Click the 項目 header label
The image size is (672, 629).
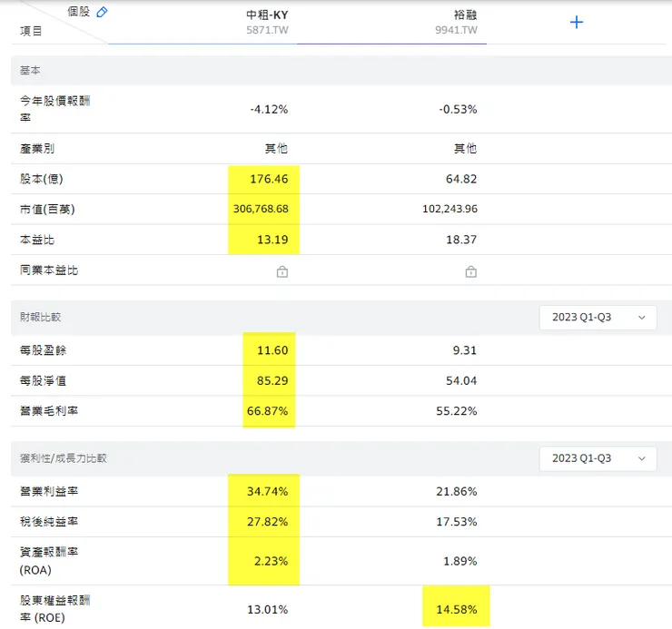[31, 31]
